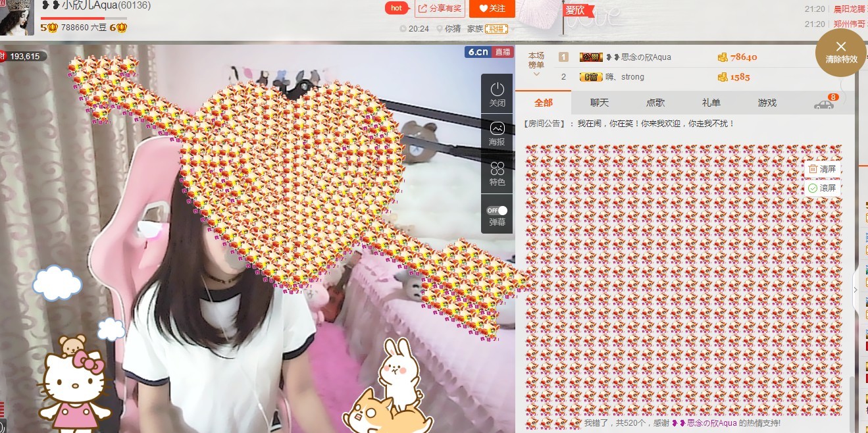Switch to the 礼单 tab

click(711, 103)
